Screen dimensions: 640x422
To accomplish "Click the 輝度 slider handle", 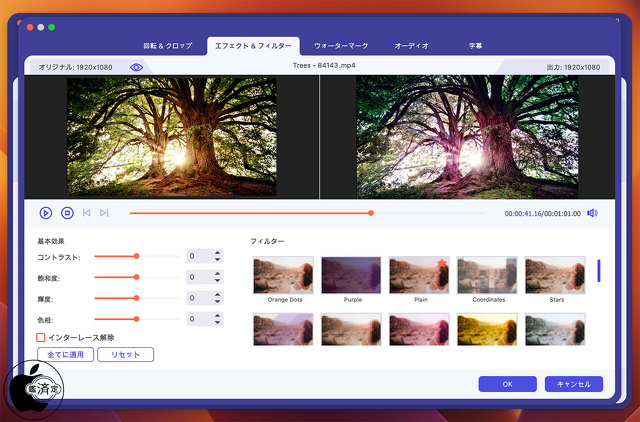I will (x=137, y=298).
